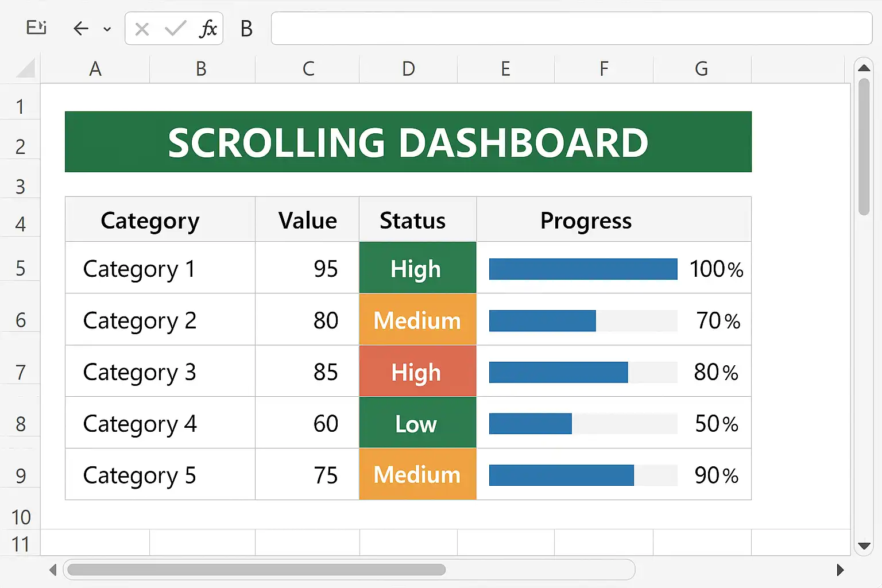This screenshot has width=882, height=588.
Task: Open the dropdown chevron beside back arrow
Action: 107,29
